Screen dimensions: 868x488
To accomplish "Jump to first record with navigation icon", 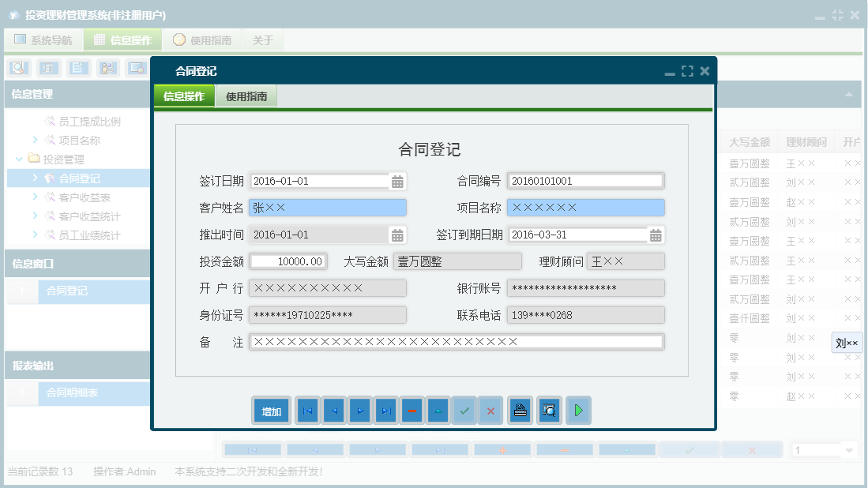I will [x=307, y=410].
